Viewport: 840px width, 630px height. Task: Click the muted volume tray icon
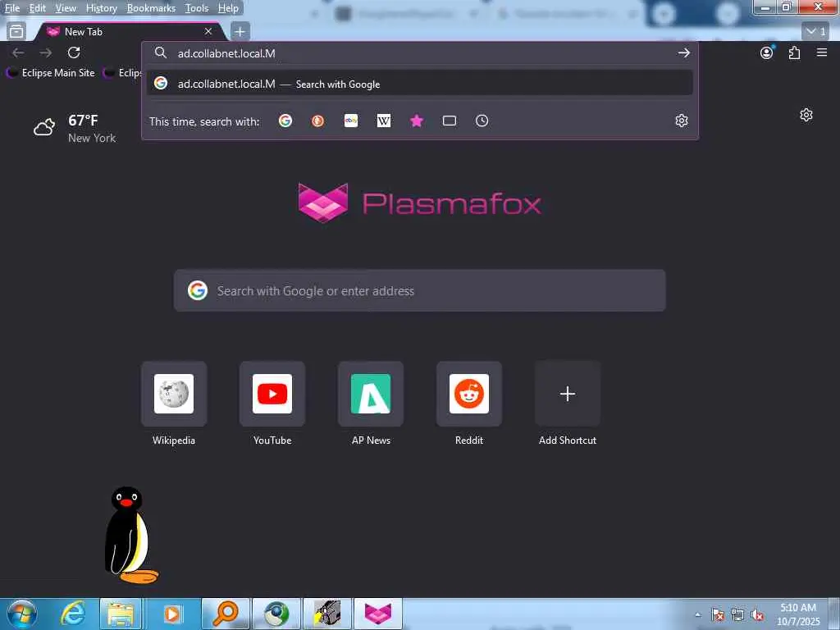pos(757,615)
